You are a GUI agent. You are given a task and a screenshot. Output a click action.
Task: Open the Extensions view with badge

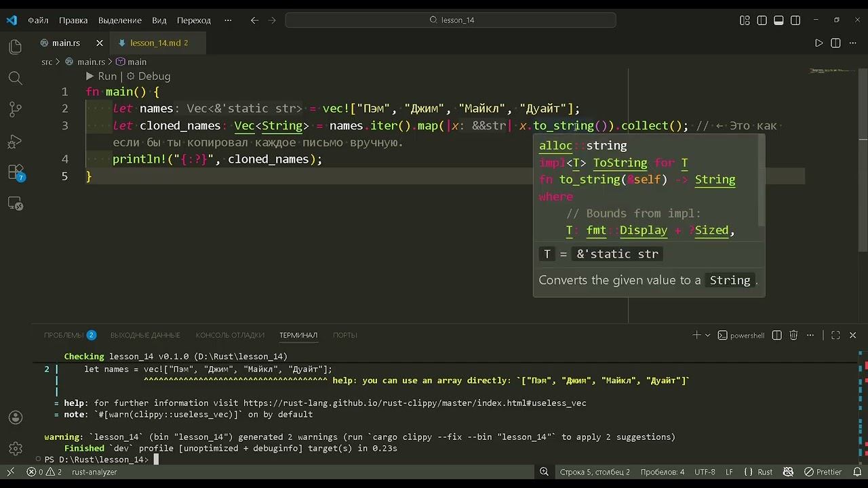(15, 172)
